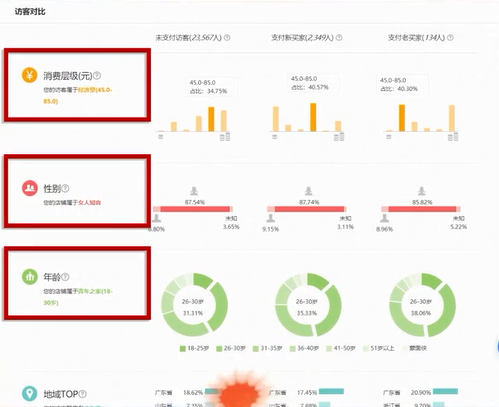Click the 26-30岁 35.33% donut chart
Screen dimensions: 499x407
click(x=308, y=305)
